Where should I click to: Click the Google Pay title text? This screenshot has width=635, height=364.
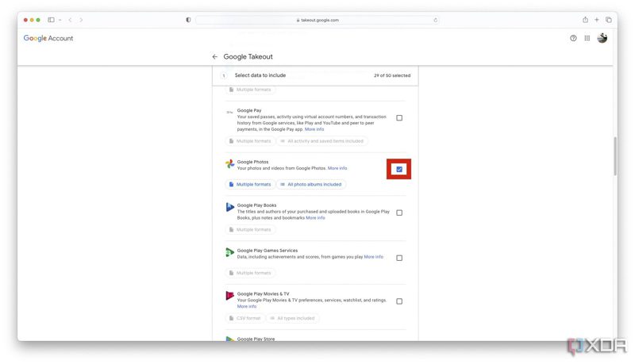[x=249, y=110]
